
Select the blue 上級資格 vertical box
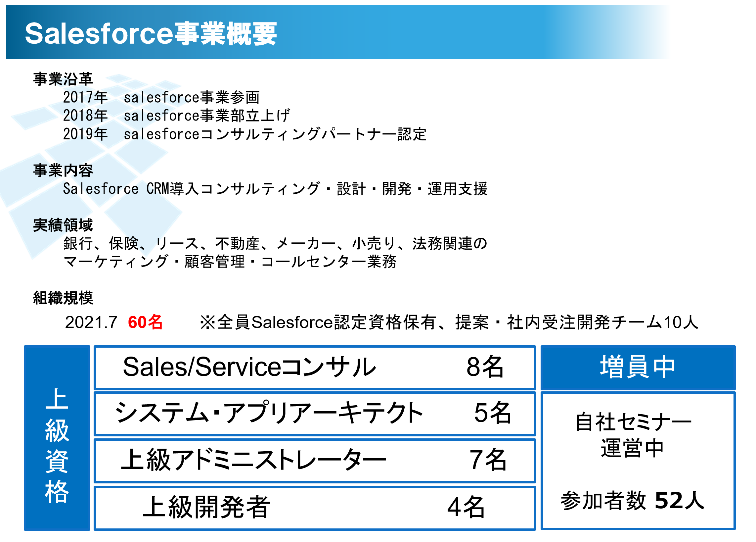[57, 438]
